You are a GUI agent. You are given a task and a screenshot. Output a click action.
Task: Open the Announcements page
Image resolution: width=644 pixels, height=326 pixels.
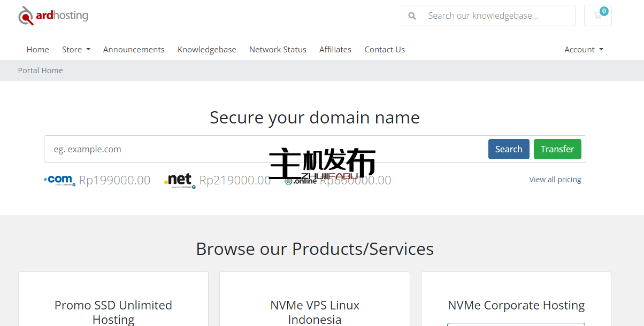134,49
